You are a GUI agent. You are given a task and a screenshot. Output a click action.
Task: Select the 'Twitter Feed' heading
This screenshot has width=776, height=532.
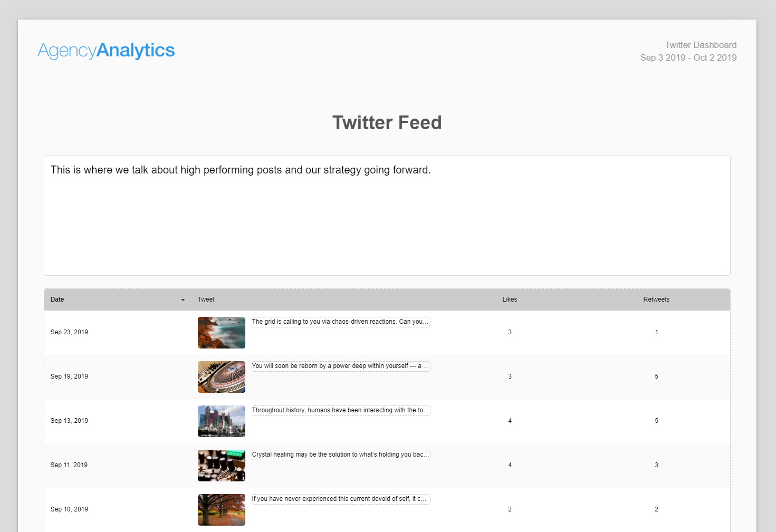point(387,123)
